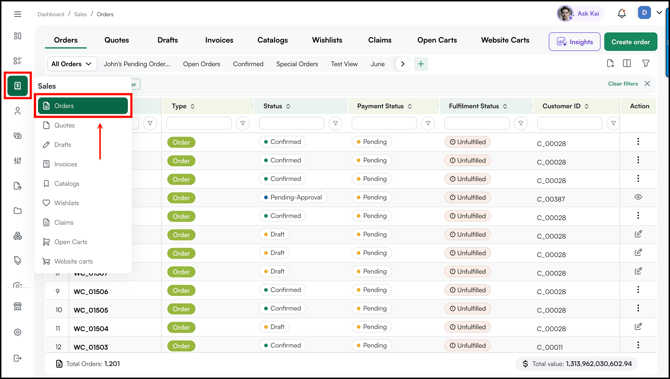This screenshot has height=379, width=670.
Task: Sort by the Payment Status column
Action: (x=410, y=106)
